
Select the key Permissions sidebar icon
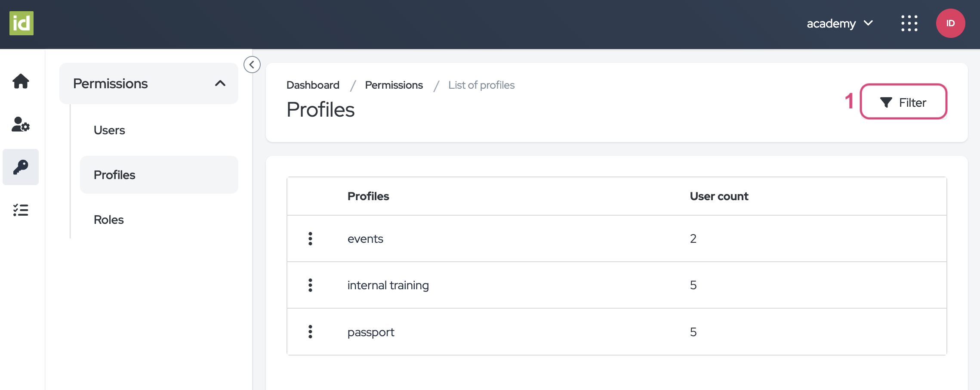pos(21,167)
